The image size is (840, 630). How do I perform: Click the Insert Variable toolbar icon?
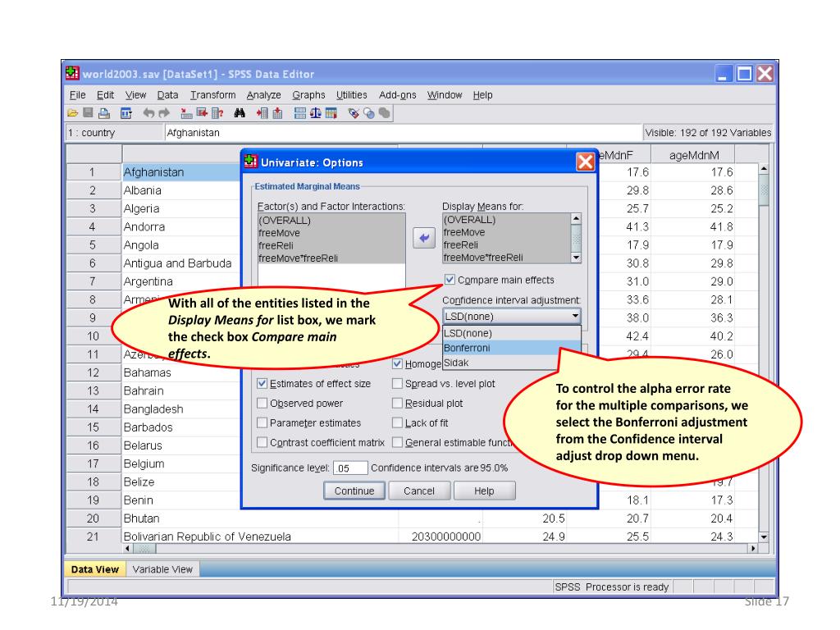[x=277, y=113]
